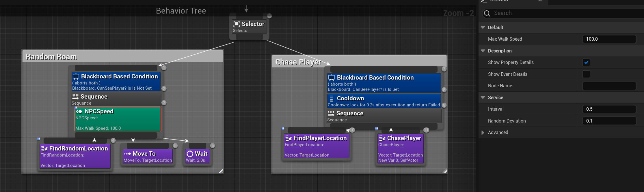Screen dimensions: 644x192
Task: Collapse the Default section
Action: click(483, 27)
